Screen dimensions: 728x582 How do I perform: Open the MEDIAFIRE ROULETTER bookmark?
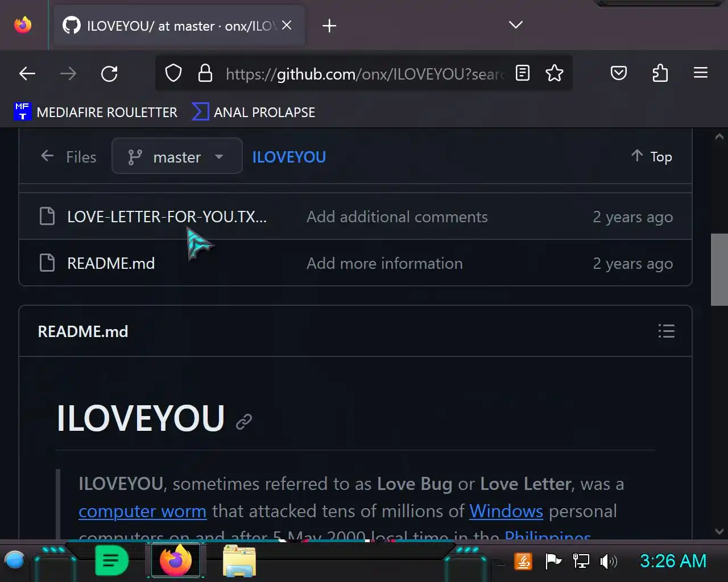pyautogui.click(x=96, y=112)
